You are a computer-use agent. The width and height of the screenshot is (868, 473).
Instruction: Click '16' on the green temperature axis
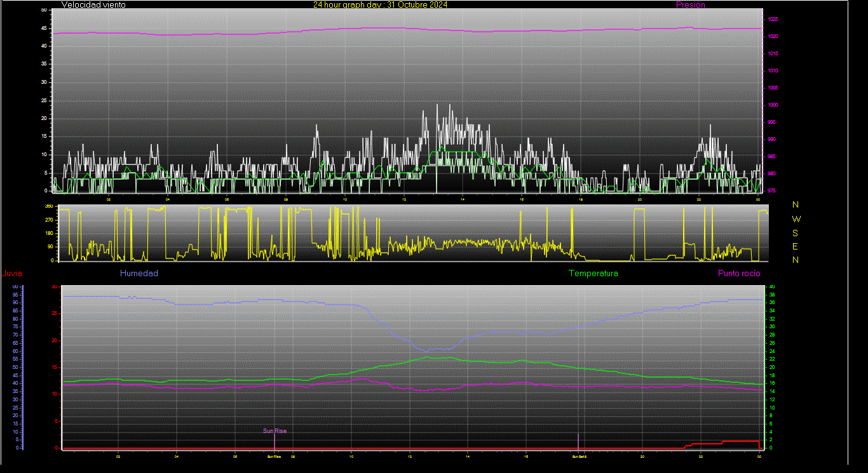point(772,383)
